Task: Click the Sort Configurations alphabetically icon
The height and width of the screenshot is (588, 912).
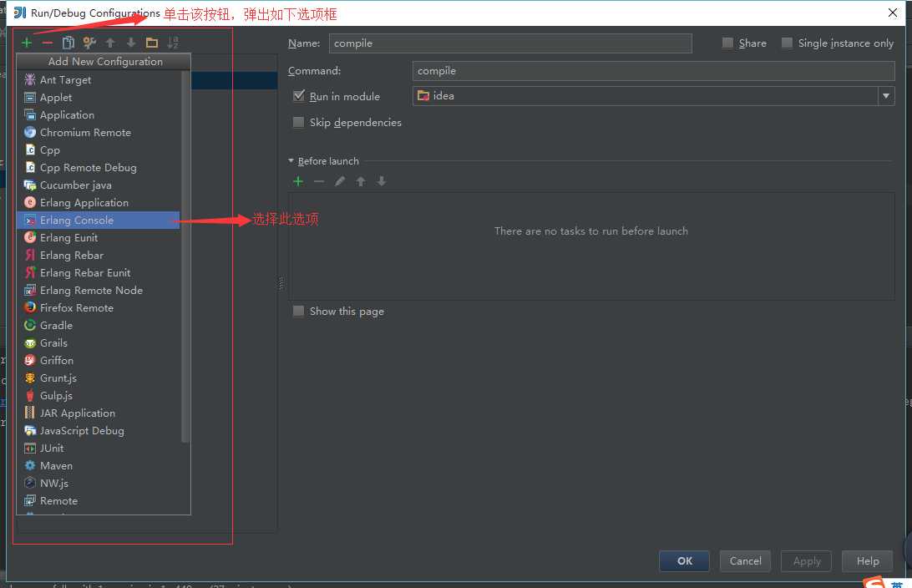Action: pyautogui.click(x=173, y=43)
